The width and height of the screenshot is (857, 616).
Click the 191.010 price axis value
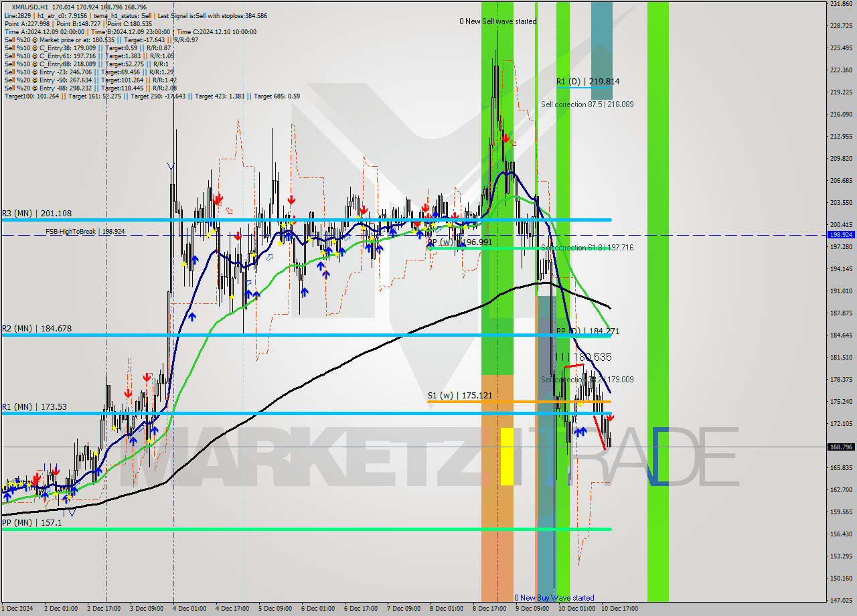(841, 291)
